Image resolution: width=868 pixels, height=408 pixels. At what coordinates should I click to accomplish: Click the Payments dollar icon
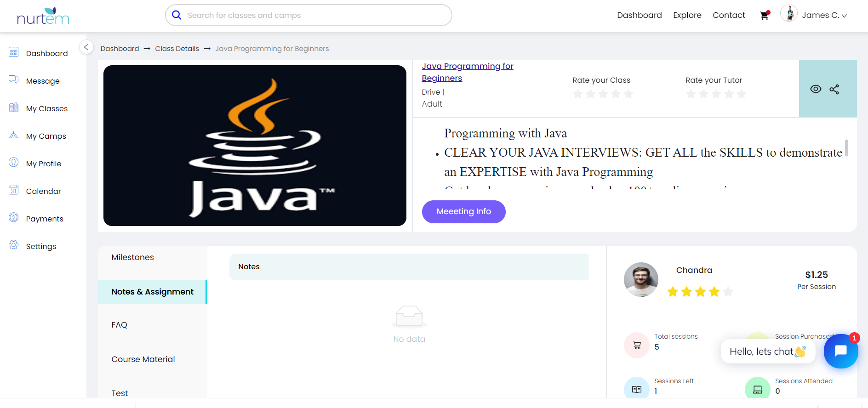14,218
